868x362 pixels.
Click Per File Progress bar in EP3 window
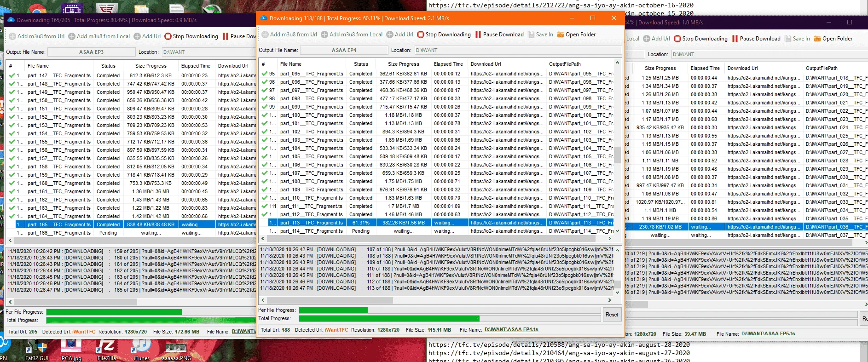[151, 312]
